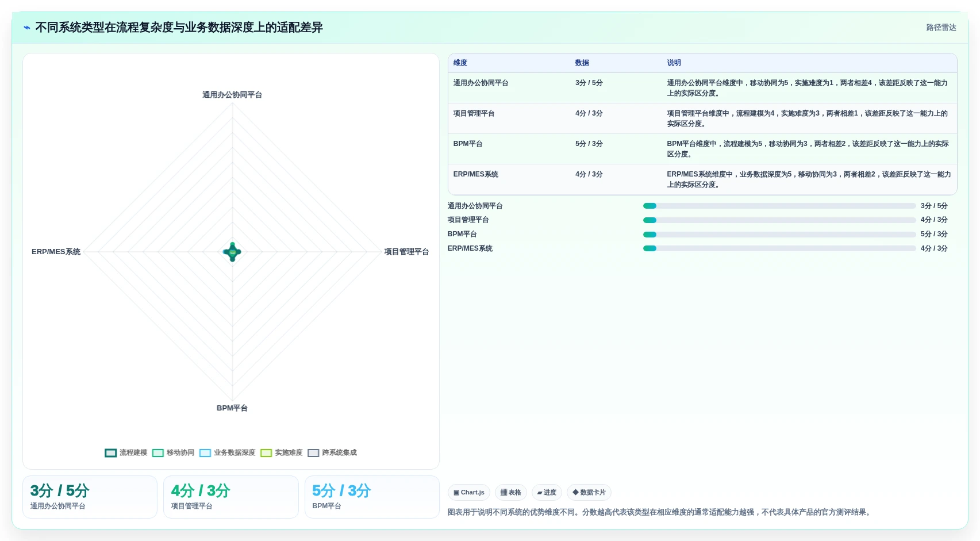Click the 5分 / 3分 cell in BPM平台 row
The height and width of the screenshot is (541, 980).
[589, 144]
